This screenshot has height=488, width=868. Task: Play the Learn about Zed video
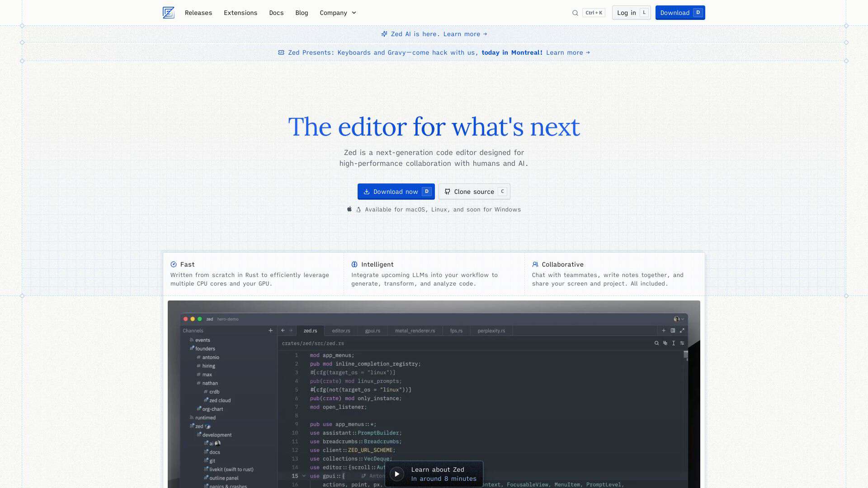pos(397,474)
